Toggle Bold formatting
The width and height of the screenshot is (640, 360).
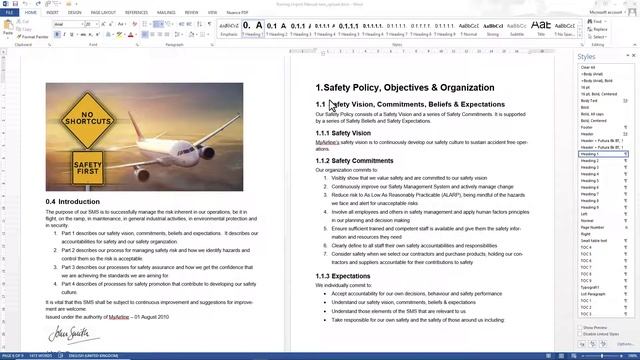click(x=57, y=35)
